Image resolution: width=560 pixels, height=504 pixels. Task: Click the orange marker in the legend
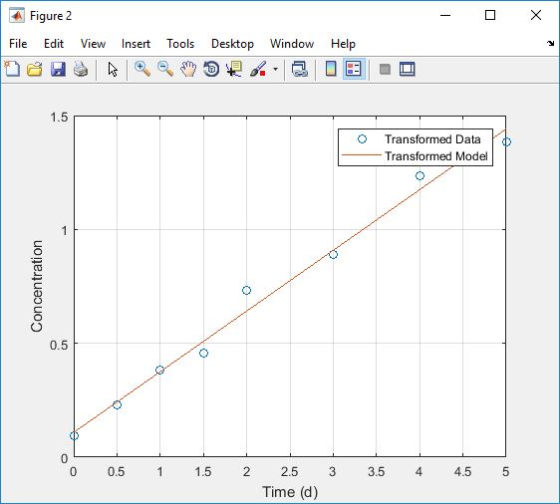coord(361,155)
